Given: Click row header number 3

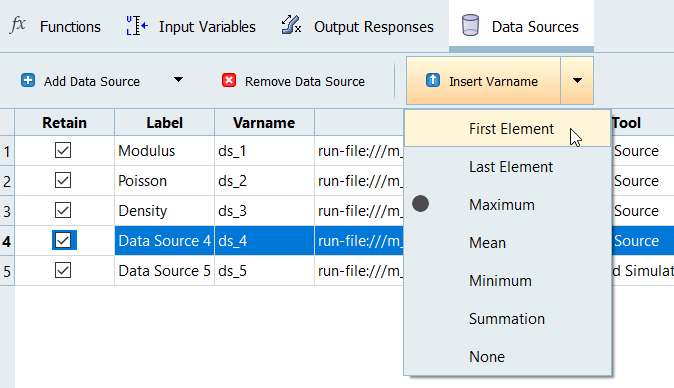Looking at the screenshot, I should 7,211.
